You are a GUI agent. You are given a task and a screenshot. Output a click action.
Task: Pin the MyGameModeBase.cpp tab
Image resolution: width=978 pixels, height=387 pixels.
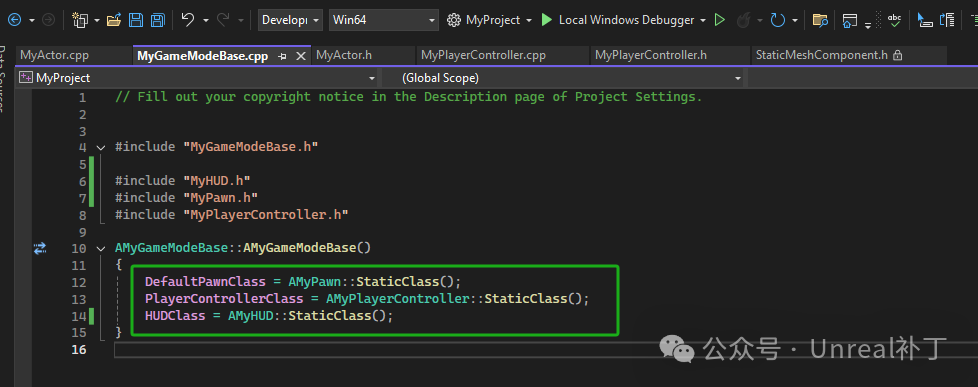(282, 56)
